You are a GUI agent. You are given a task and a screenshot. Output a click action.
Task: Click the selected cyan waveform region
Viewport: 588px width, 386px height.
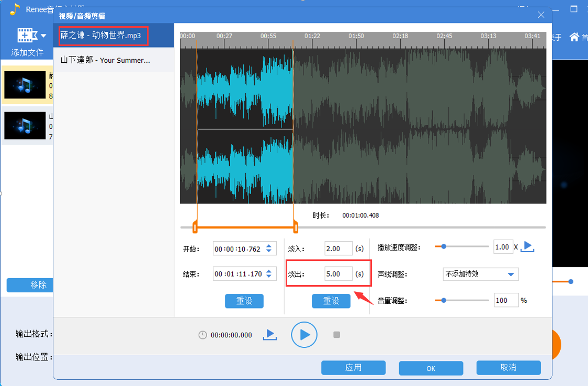pyautogui.click(x=245, y=126)
